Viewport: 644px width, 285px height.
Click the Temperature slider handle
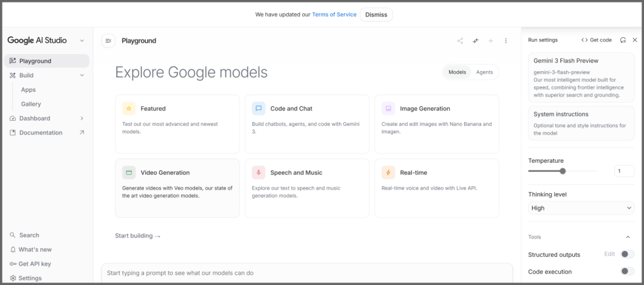[x=563, y=171]
